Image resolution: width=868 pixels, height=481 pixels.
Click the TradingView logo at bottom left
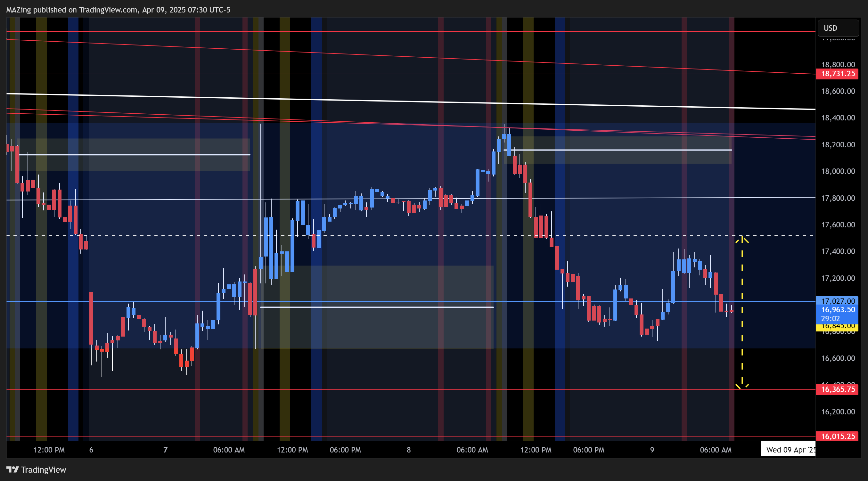click(36, 469)
